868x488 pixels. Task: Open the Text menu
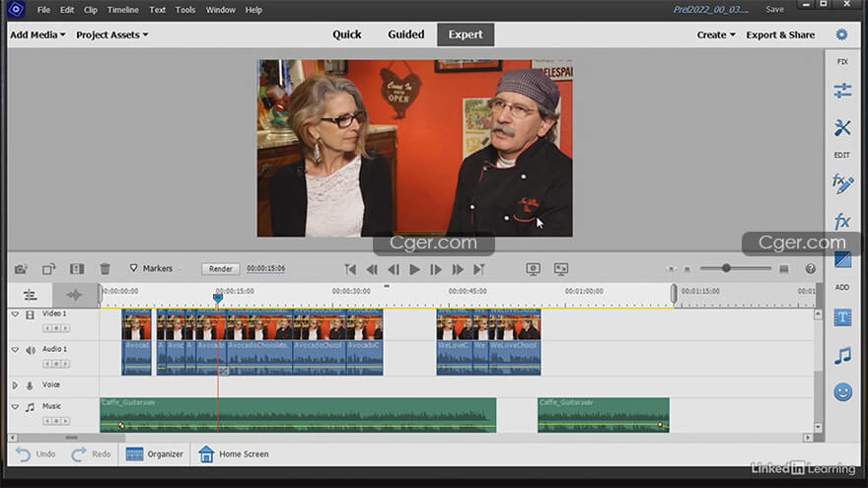(x=157, y=10)
